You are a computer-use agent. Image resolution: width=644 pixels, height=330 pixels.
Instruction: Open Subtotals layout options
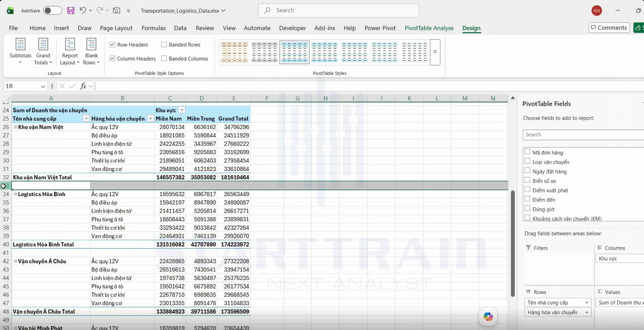point(20,52)
